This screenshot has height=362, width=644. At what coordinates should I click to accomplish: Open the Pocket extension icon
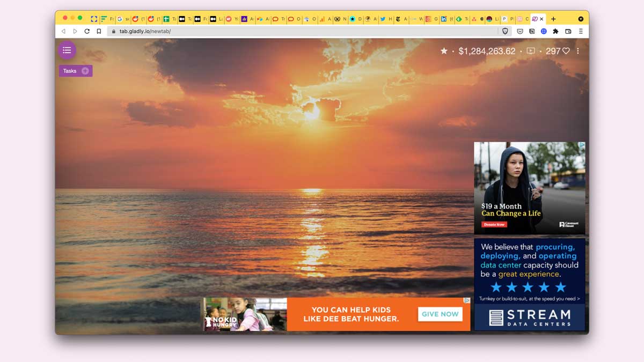pyautogui.click(x=520, y=31)
